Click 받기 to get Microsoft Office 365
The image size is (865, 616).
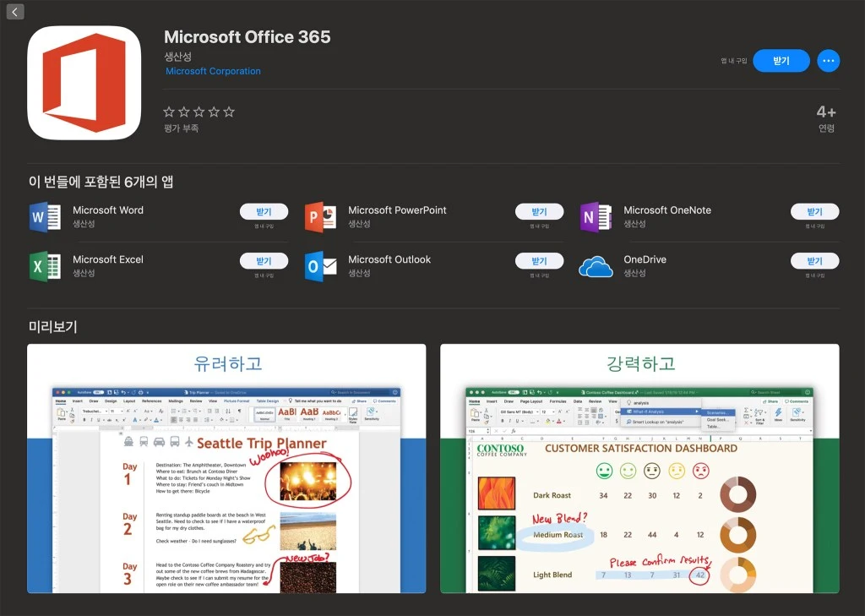click(781, 61)
